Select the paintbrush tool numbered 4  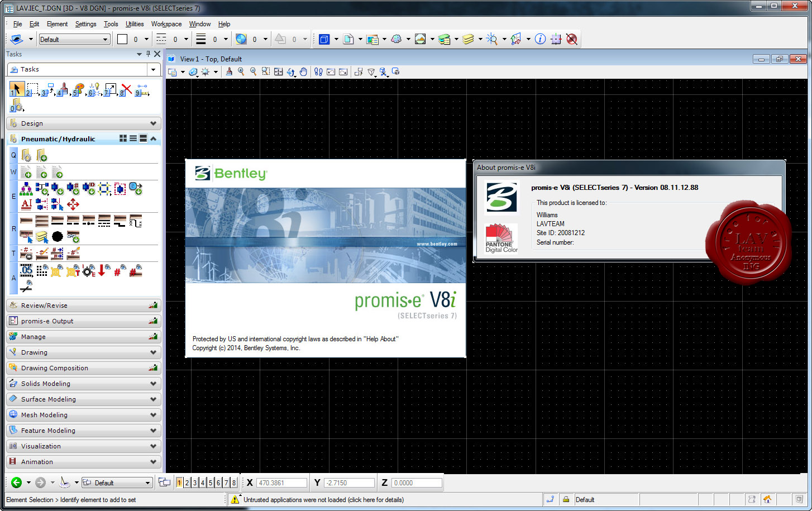click(x=63, y=89)
